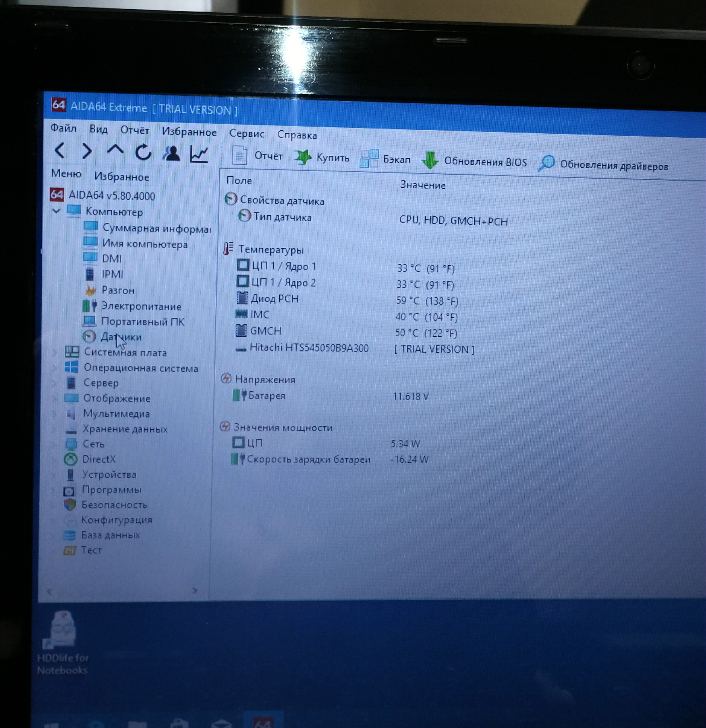The height and width of the screenshot is (728, 706).
Task: Open the Сервис menu
Action: pos(246,133)
